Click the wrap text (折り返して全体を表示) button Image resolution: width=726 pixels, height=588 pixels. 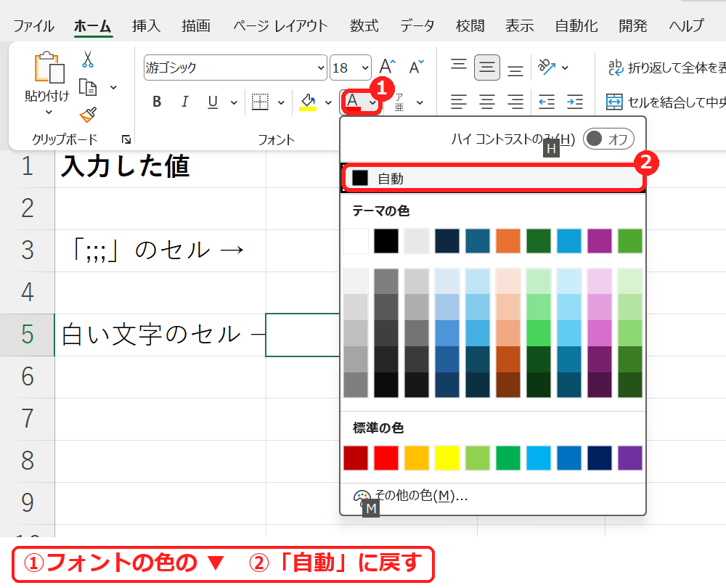point(666,68)
